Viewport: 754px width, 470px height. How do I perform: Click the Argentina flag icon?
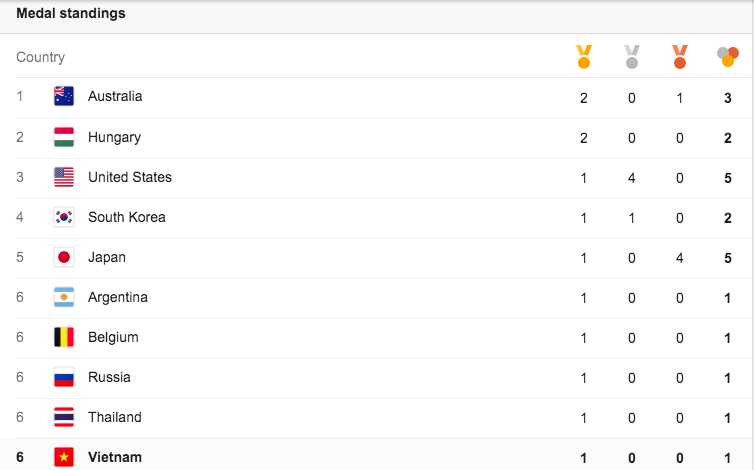[64, 297]
